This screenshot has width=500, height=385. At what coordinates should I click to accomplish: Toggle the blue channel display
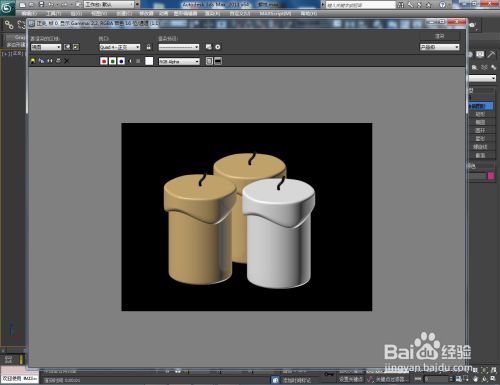click(121, 61)
